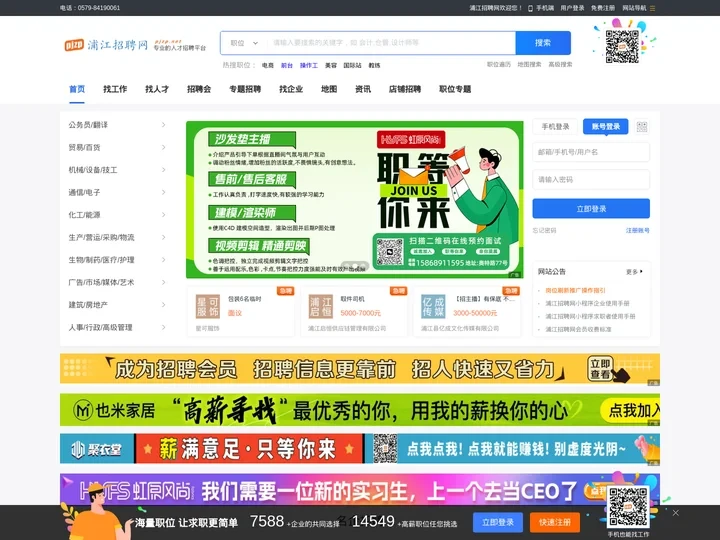
Task: Click the 成为招聘会员 yellow banner
Action: pyautogui.click(x=360, y=369)
